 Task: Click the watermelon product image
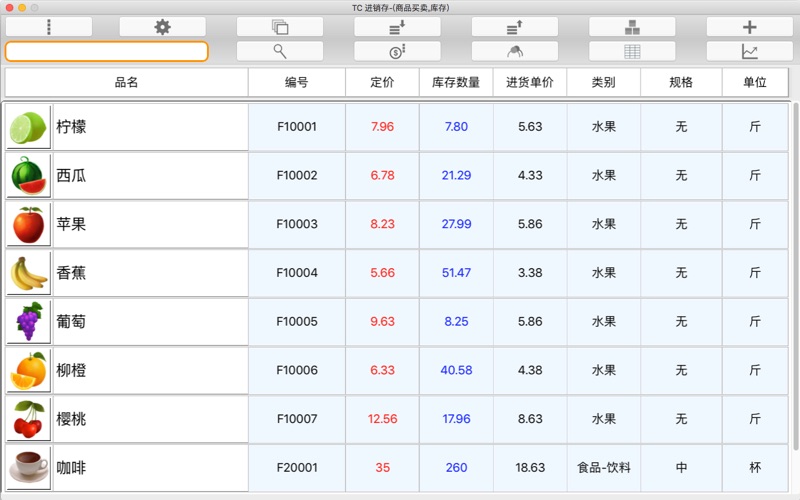tap(28, 176)
